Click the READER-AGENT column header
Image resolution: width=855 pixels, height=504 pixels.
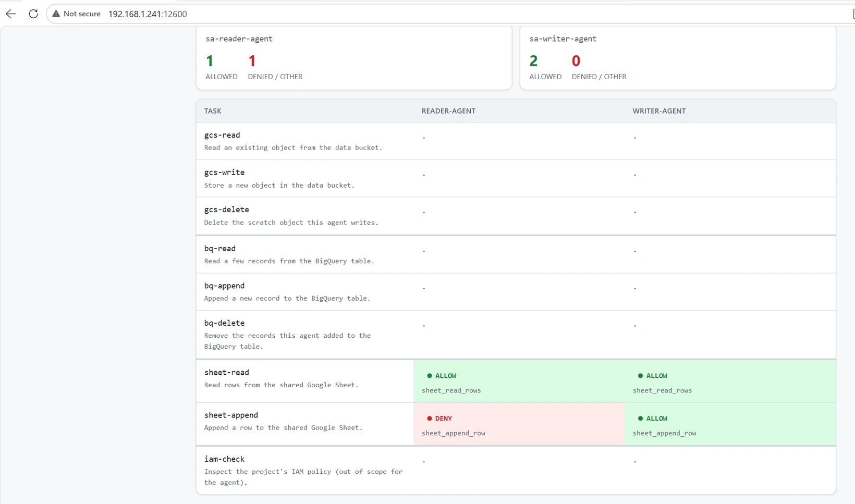(448, 111)
